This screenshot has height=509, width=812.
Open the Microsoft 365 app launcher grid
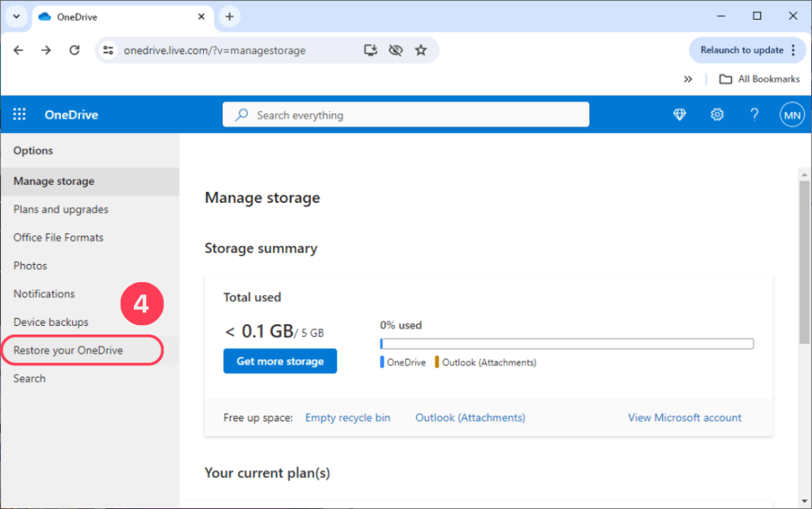click(x=18, y=113)
